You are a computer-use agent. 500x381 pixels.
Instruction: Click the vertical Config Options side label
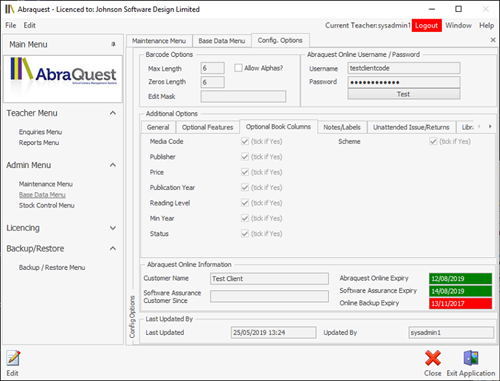coord(132,317)
